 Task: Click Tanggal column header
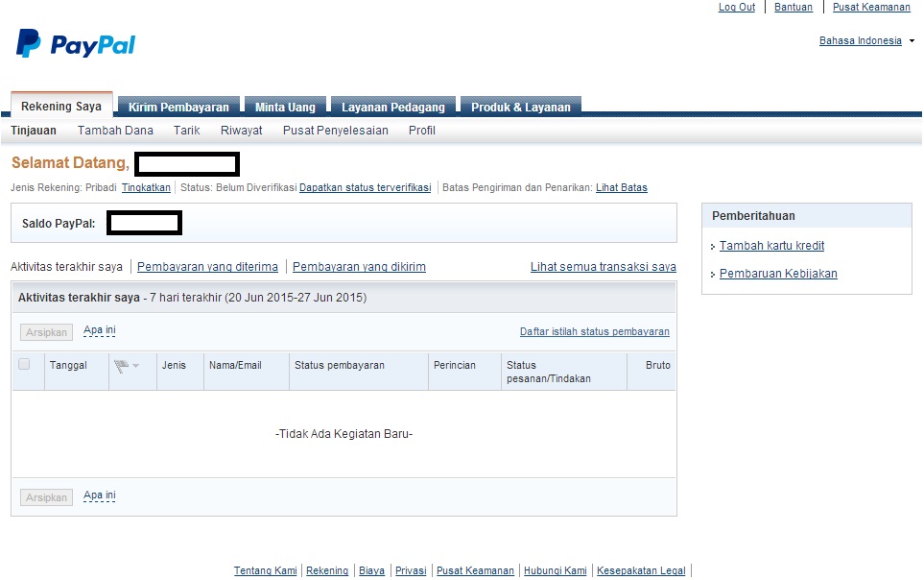tap(68, 365)
